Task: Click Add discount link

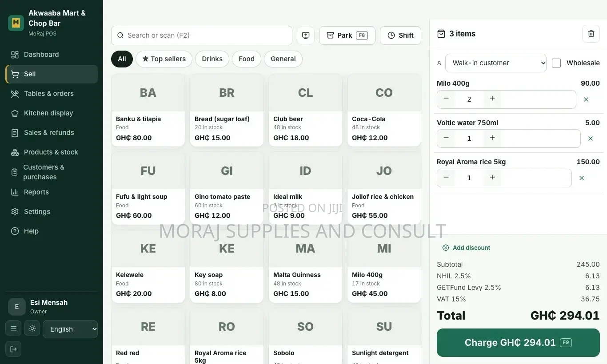Action: [x=467, y=248]
